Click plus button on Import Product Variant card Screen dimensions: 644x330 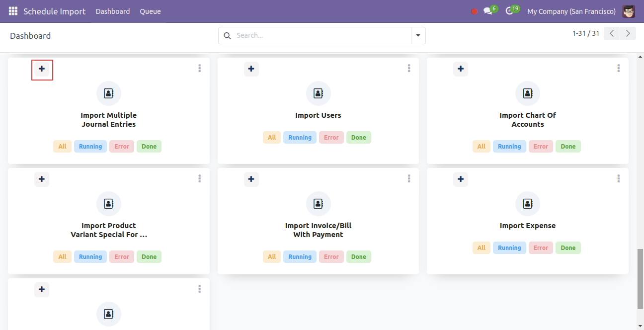tap(42, 179)
